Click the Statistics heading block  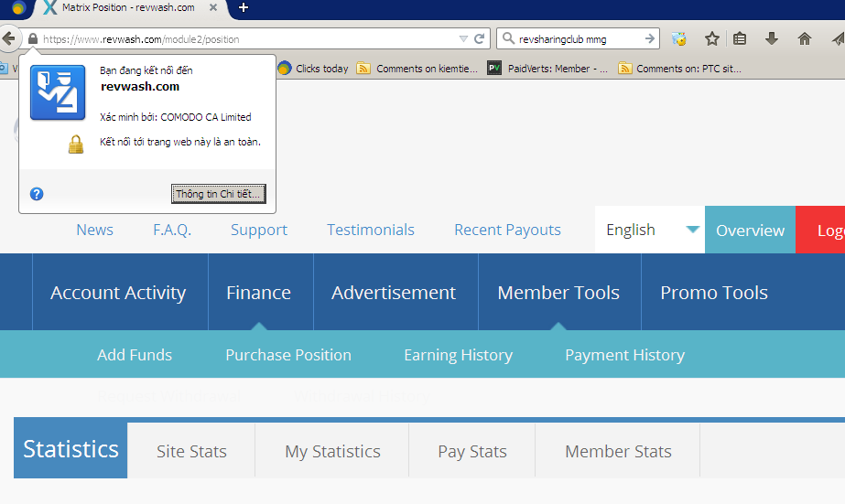coord(70,448)
